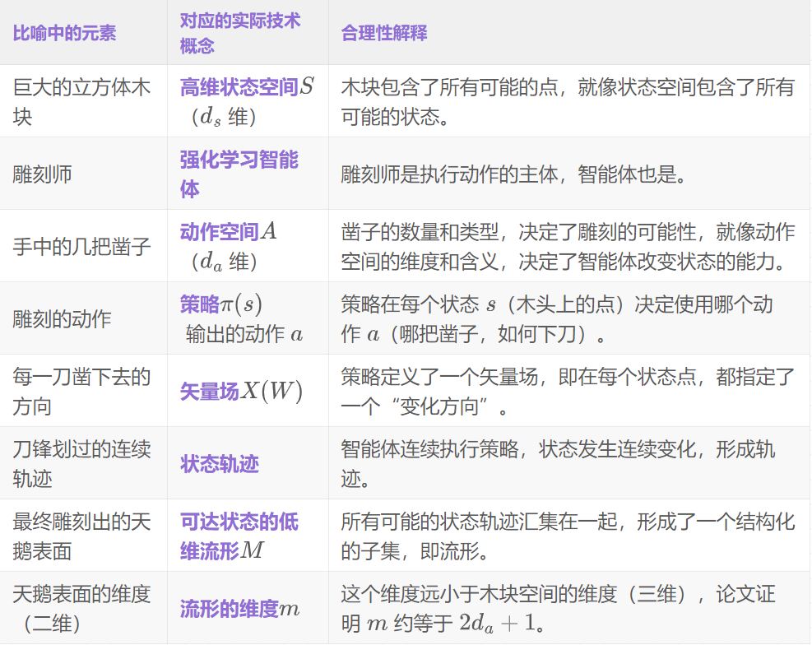The height and width of the screenshot is (645, 812).
Task: Click the cell '矢量场X(W)'
Action: pos(248,391)
